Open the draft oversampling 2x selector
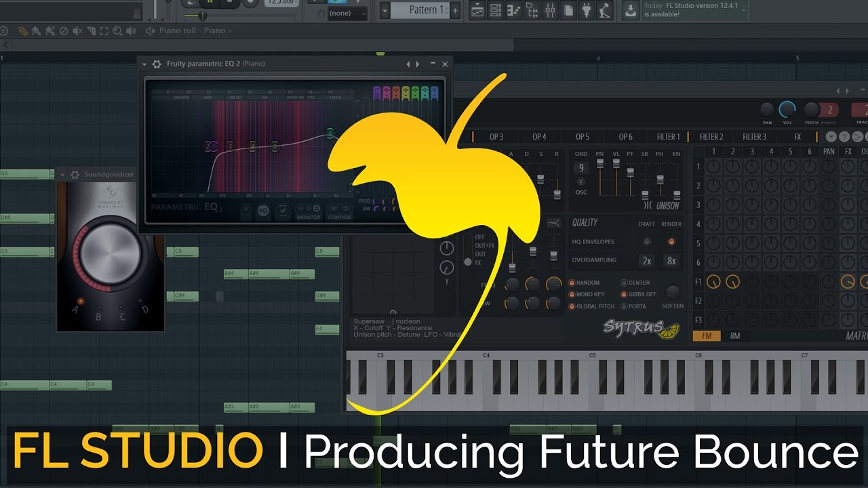This screenshot has height=488, width=868. tap(647, 260)
